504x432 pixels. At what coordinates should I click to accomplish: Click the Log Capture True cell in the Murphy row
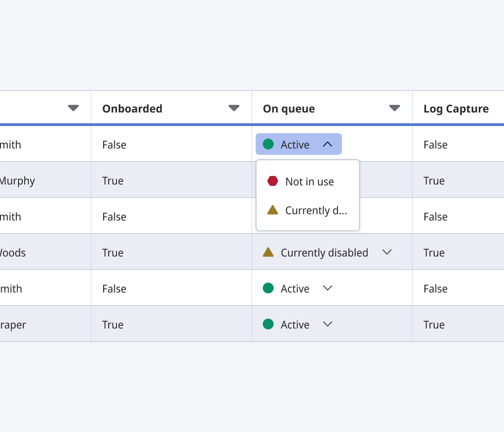click(x=459, y=180)
